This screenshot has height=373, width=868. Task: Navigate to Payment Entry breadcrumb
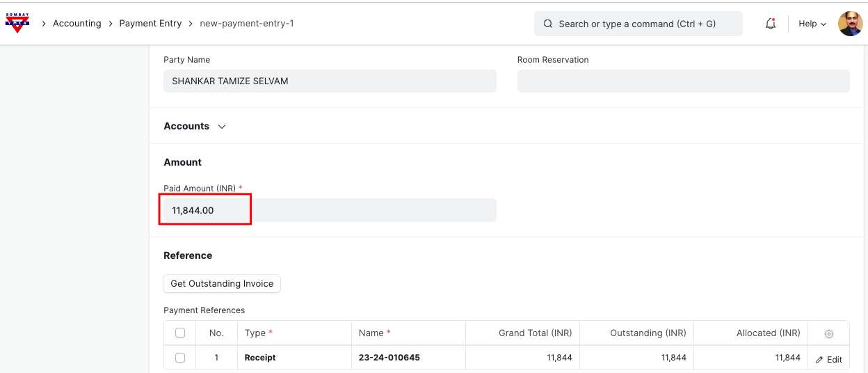[x=150, y=24]
